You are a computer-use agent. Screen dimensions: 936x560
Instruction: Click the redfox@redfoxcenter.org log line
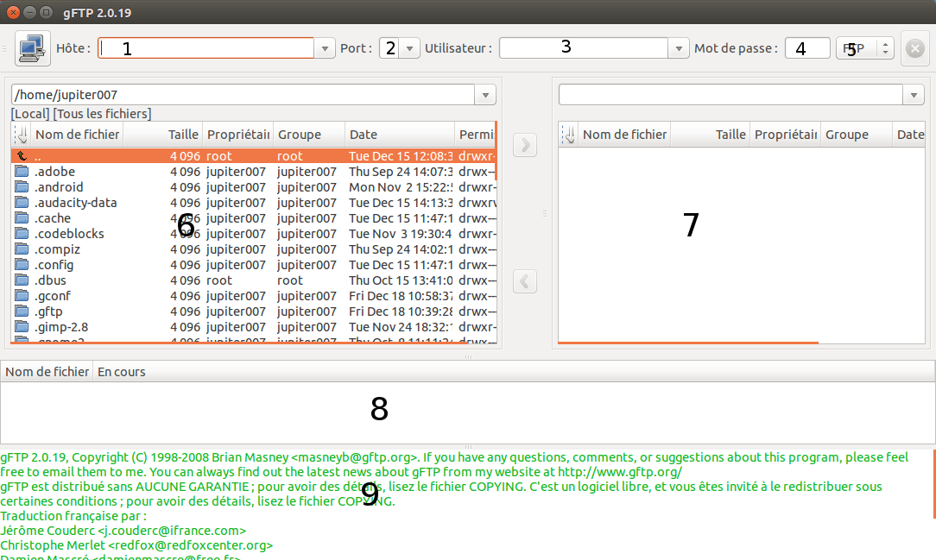point(136,545)
